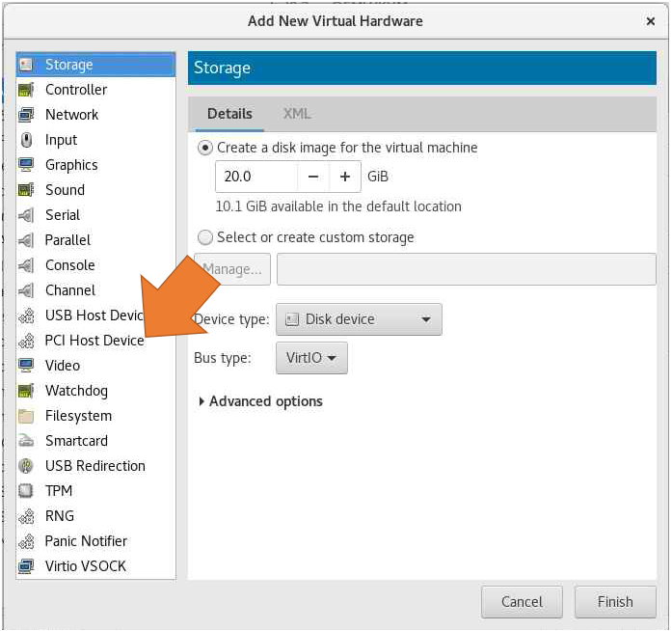
Task: Open the Device type dropdown
Action: [x=359, y=319]
